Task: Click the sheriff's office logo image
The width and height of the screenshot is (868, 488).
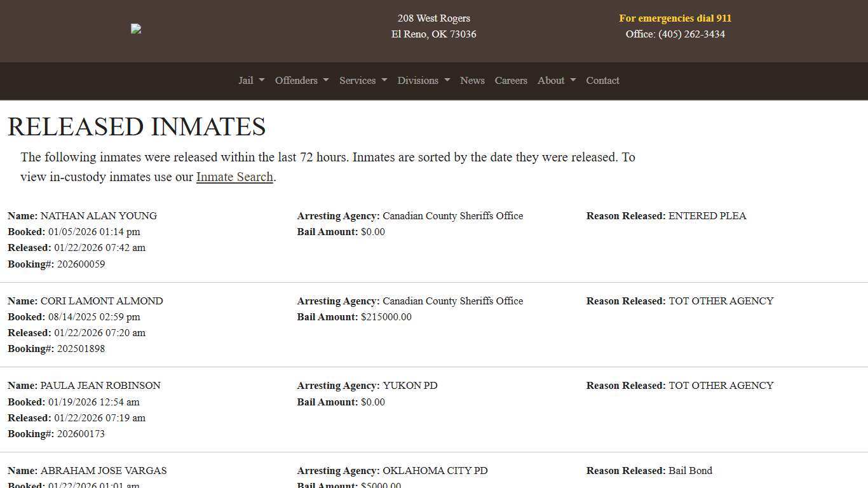Action: pos(135,29)
